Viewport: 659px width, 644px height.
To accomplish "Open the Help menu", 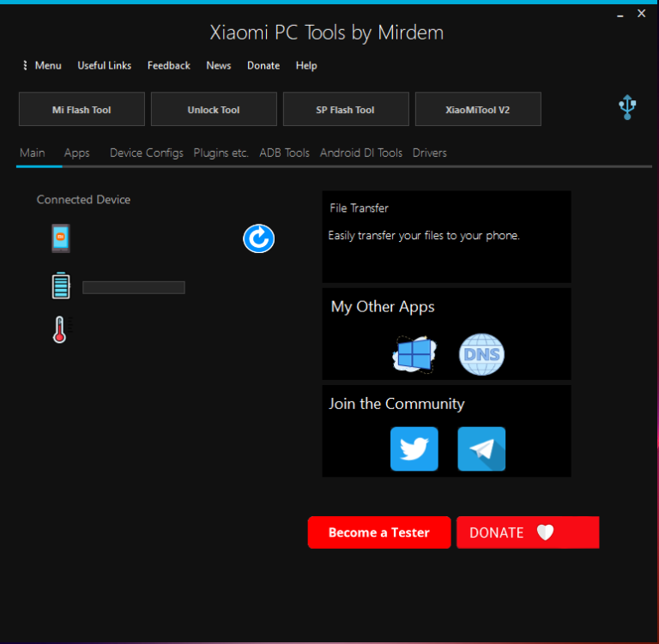I will click(306, 65).
